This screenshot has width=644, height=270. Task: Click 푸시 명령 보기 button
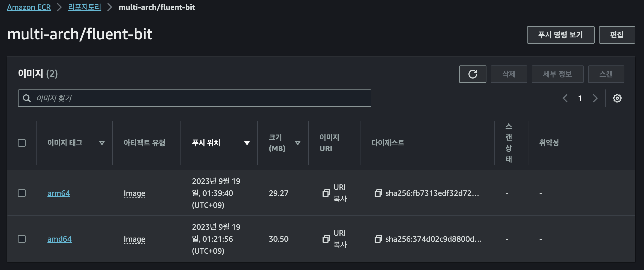point(561,35)
